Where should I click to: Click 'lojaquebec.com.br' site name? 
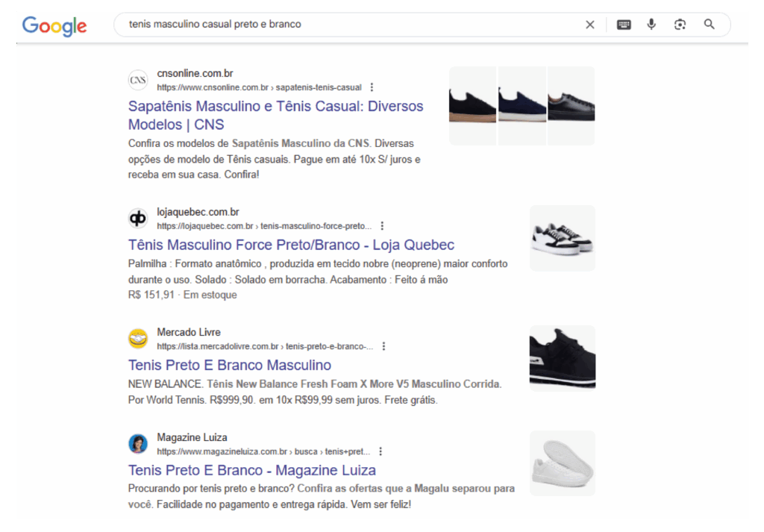click(x=198, y=213)
